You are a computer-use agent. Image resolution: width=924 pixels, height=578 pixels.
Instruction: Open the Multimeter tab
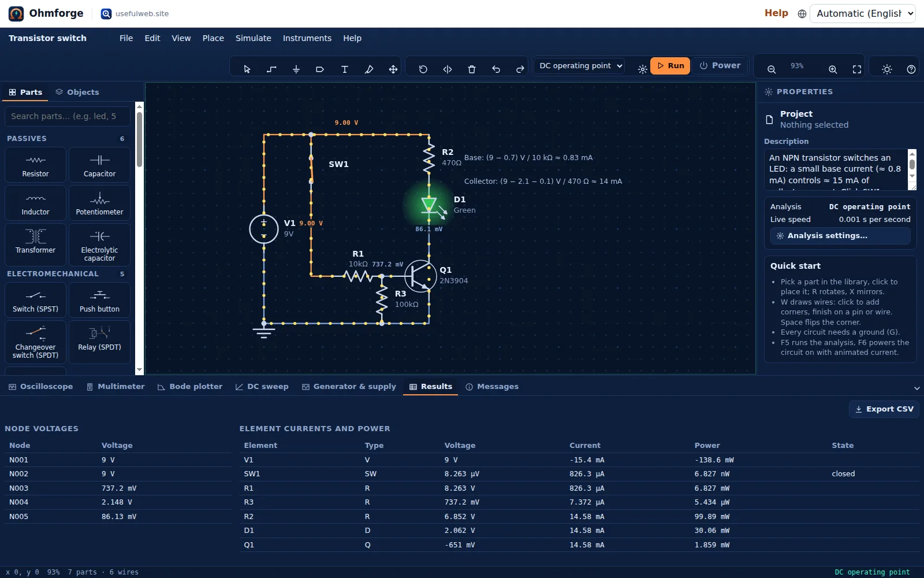click(115, 387)
